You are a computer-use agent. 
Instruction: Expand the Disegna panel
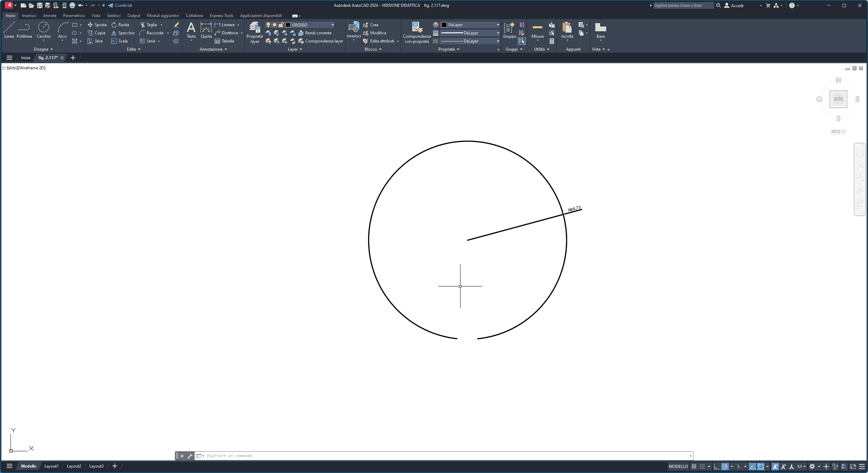tap(43, 49)
